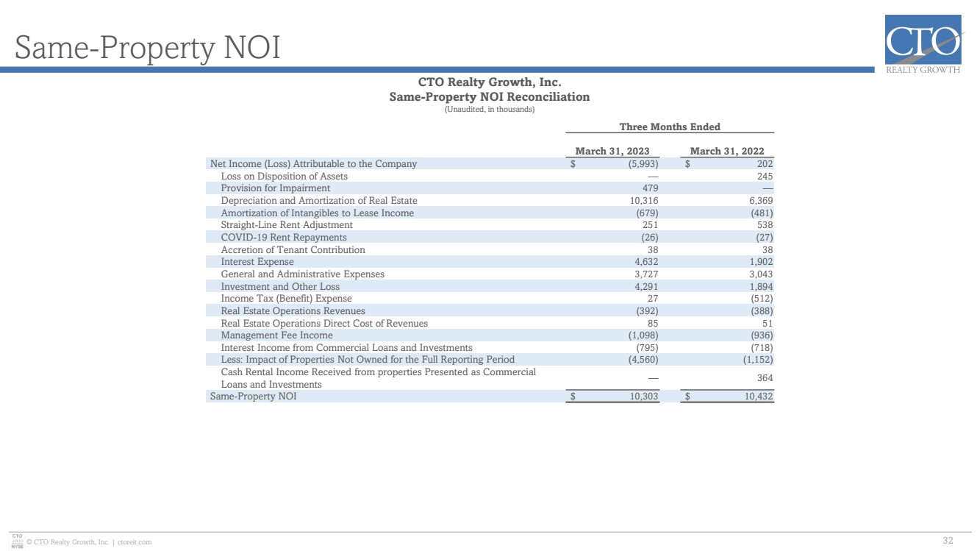
Task: Select the 1,894 investment loss value
Action: click(762, 287)
